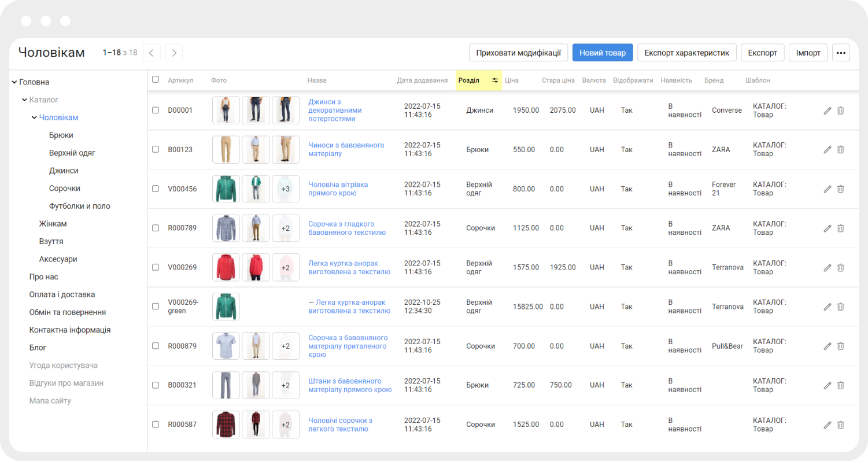
Task: Tick the select-all checkbox in table header
Action: [156, 80]
